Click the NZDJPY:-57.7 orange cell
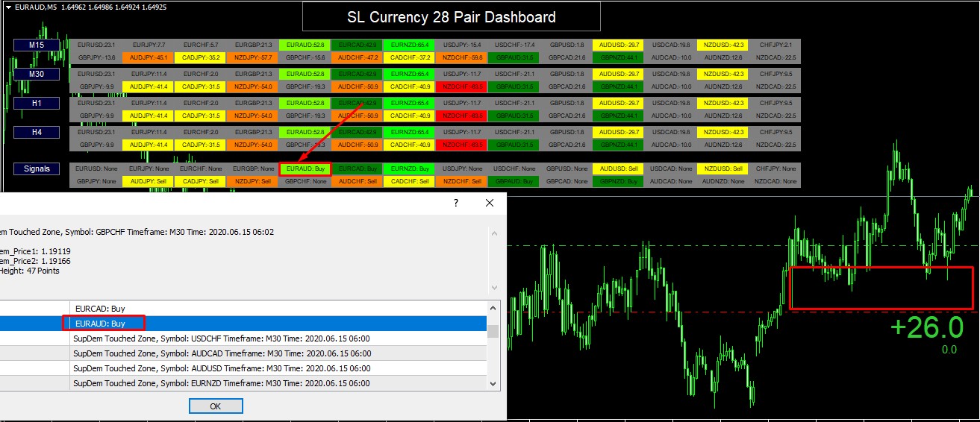The image size is (980, 422). click(252, 57)
